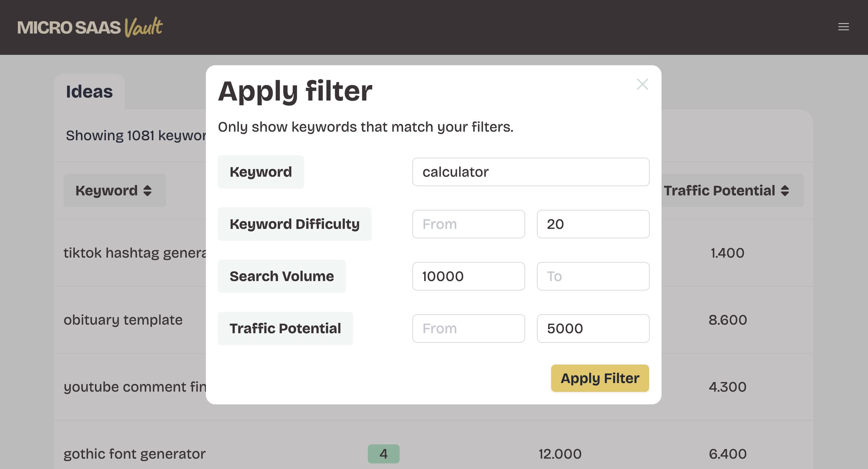This screenshot has width=868, height=469.
Task: Focus the Traffic Potential From field
Action: 468,328
